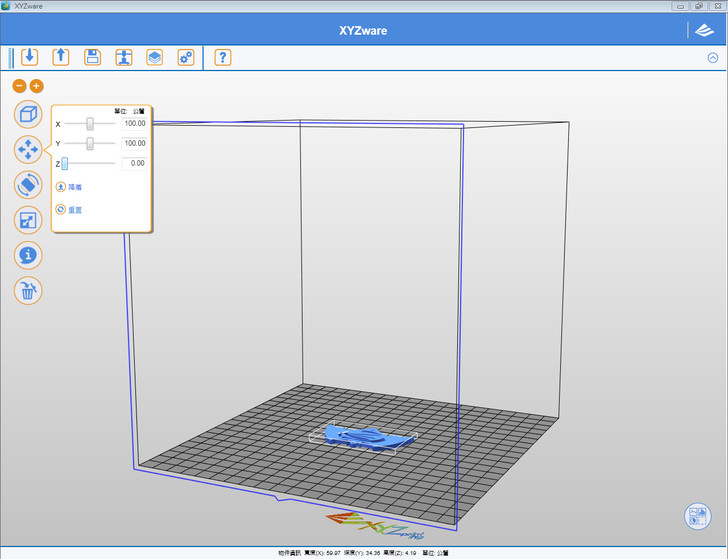Screen dimensions: 728x559
Task: Click the X axis position slider handle
Action: (x=90, y=124)
